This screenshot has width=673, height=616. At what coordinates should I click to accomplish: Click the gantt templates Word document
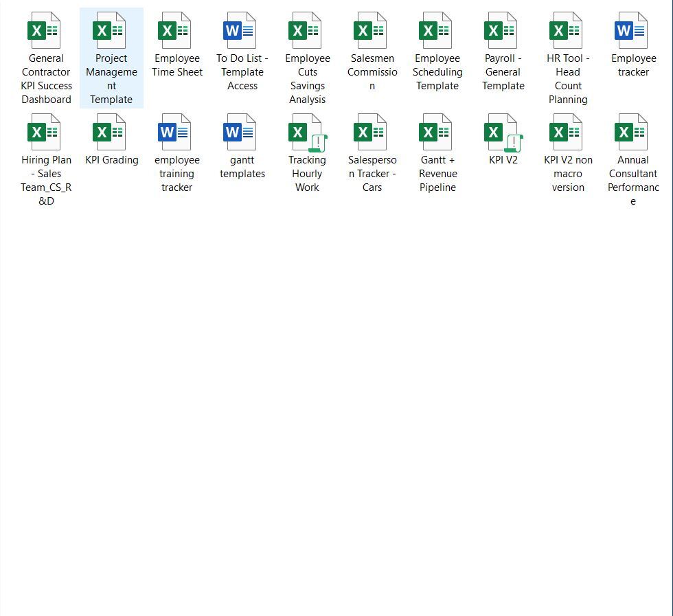click(242, 133)
